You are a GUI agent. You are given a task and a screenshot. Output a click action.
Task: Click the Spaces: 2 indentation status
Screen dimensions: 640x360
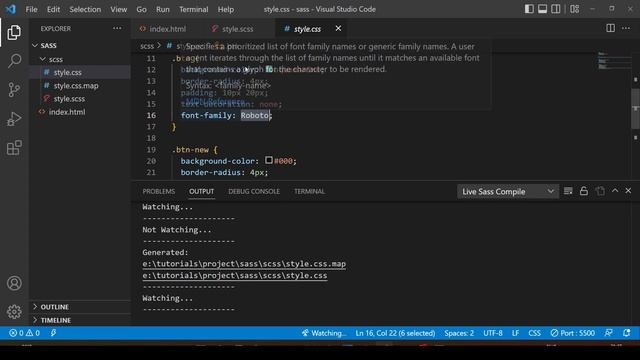[x=459, y=333]
